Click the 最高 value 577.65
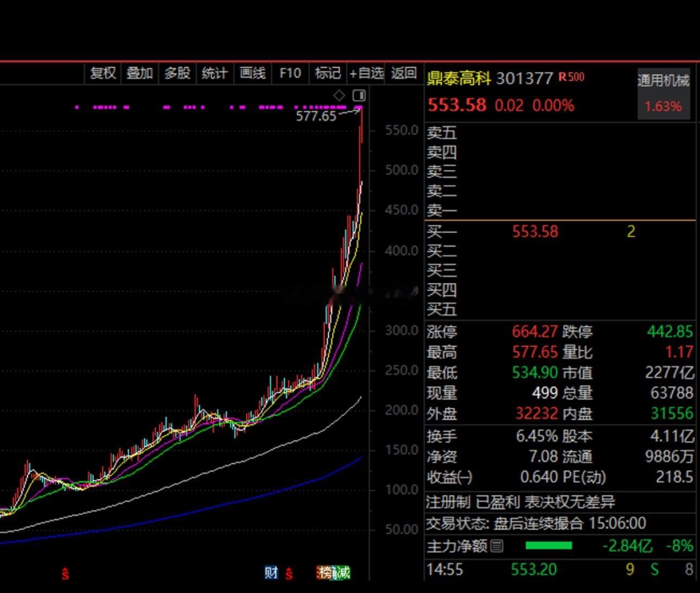The width and height of the screenshot is (700, 593). pyautogui.click(x=535, y=352)
